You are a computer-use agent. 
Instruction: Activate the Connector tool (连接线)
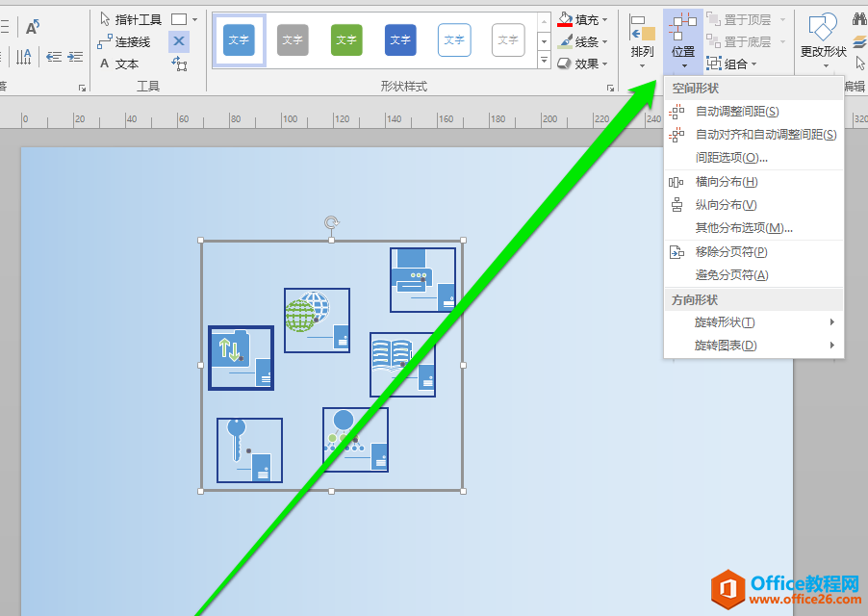pyautogui.click(x=124, y=41)
